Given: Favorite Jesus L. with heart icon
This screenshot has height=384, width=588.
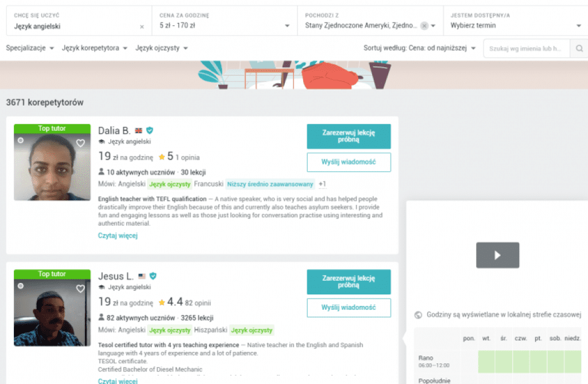Looking at the screenshot, I should [x=80, y=288].
